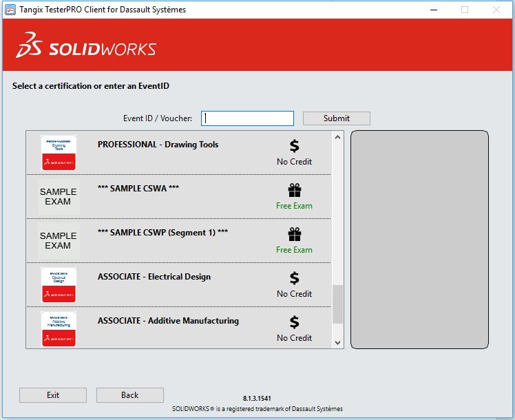The image size is (515, 420).
Task: Click scroll down arrow of certification list
Action: 337,342
